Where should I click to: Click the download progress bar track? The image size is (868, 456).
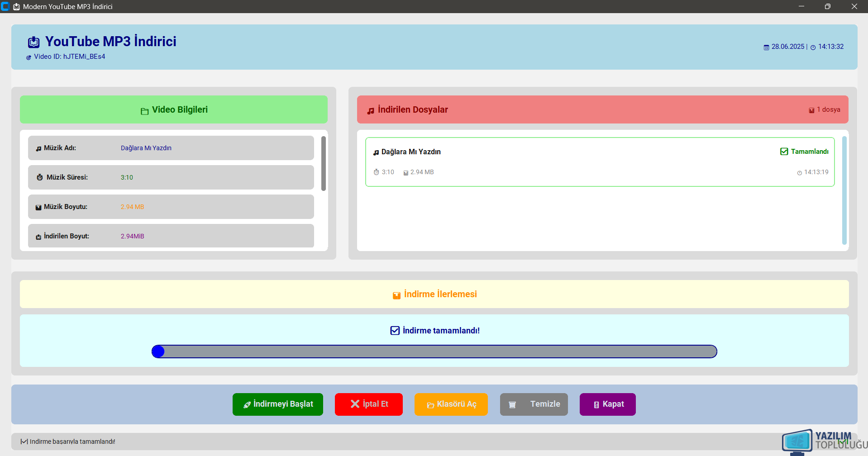pyautogui.click(x=434, y=351)
